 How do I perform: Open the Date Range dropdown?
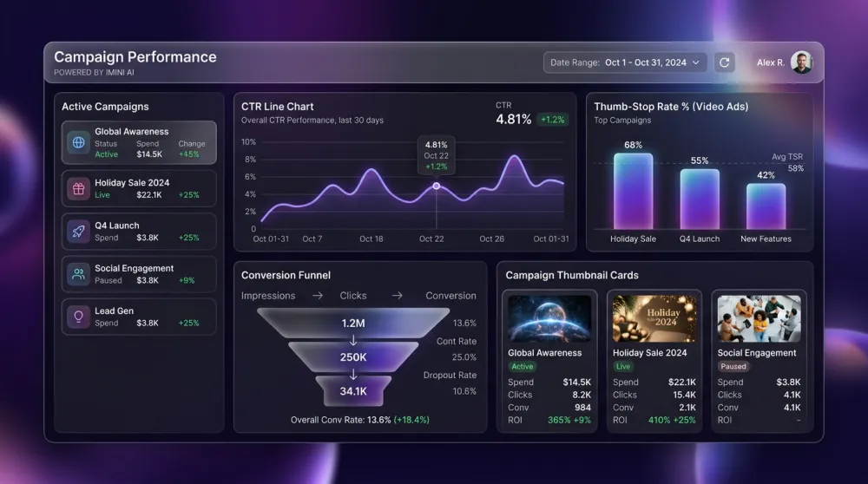625,62
